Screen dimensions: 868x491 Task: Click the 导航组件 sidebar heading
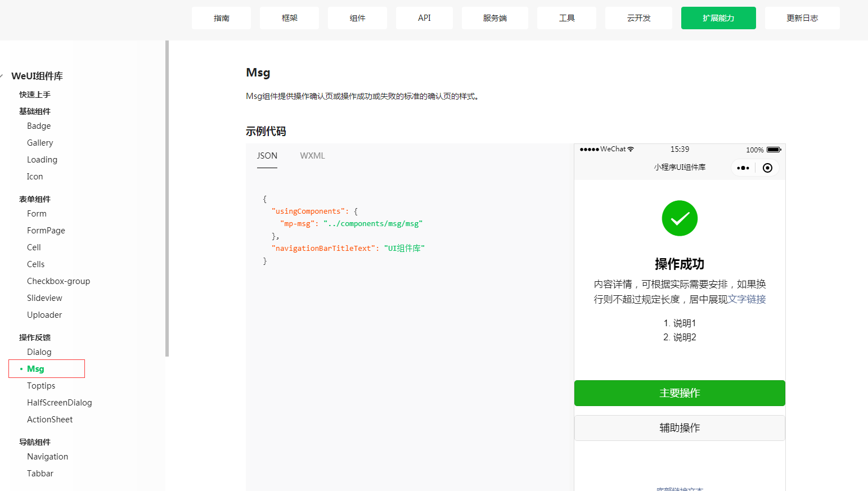point(35,442)
